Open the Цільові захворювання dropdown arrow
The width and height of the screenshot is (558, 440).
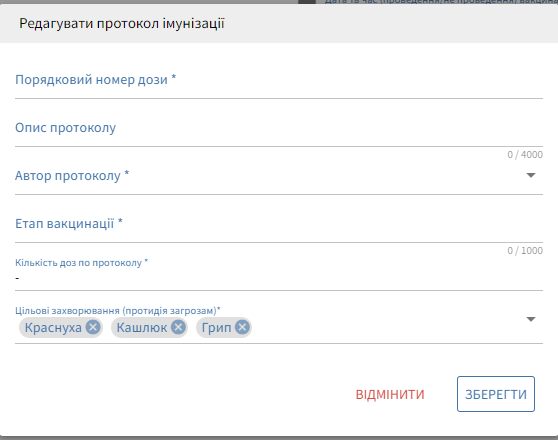tap(531, 319)
